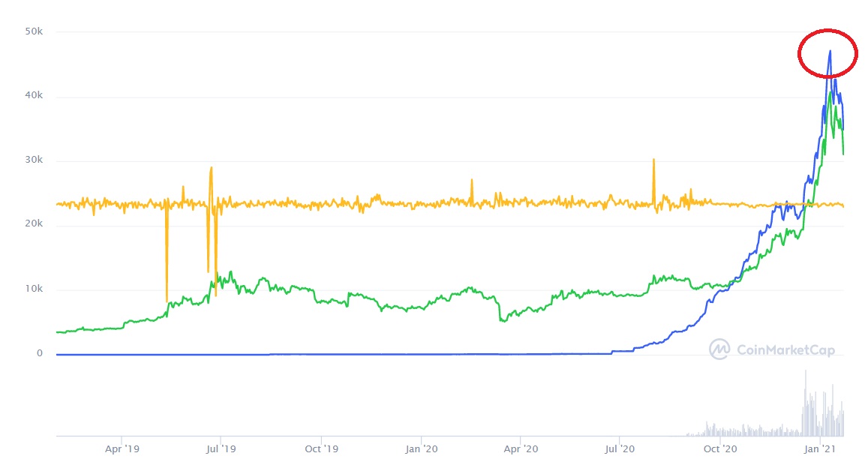Click the tallest volume bar near Jan '21

pyautogui.click(x=806, y=403)
